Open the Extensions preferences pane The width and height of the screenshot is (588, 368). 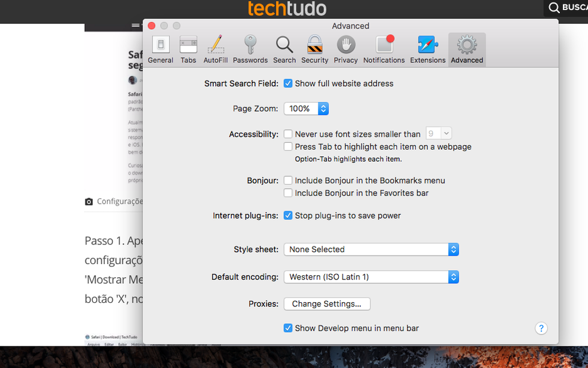pyautogui.click(x=427, y=50)
